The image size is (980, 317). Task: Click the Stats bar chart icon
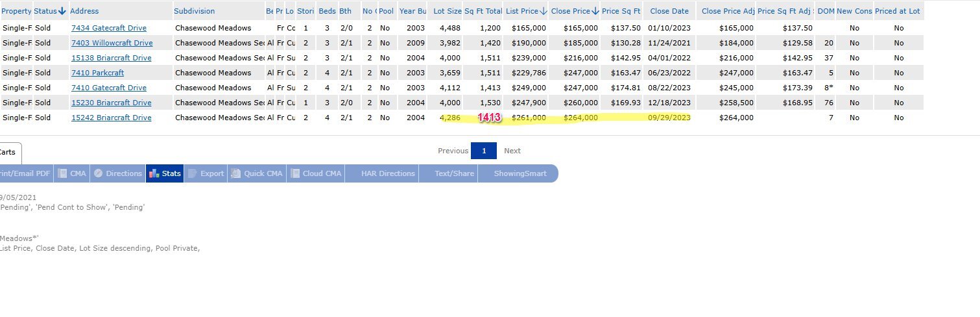pyautogui.click(x=154, y=173)
